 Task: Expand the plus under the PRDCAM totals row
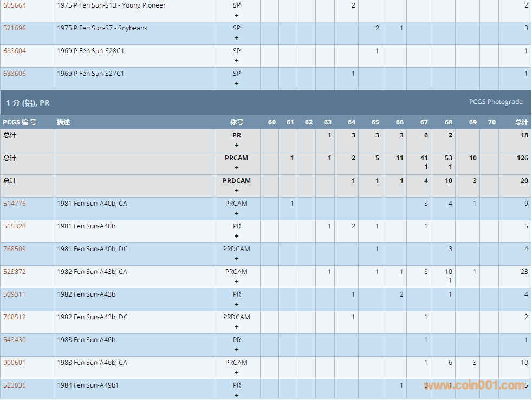click(x=237, y=191)
